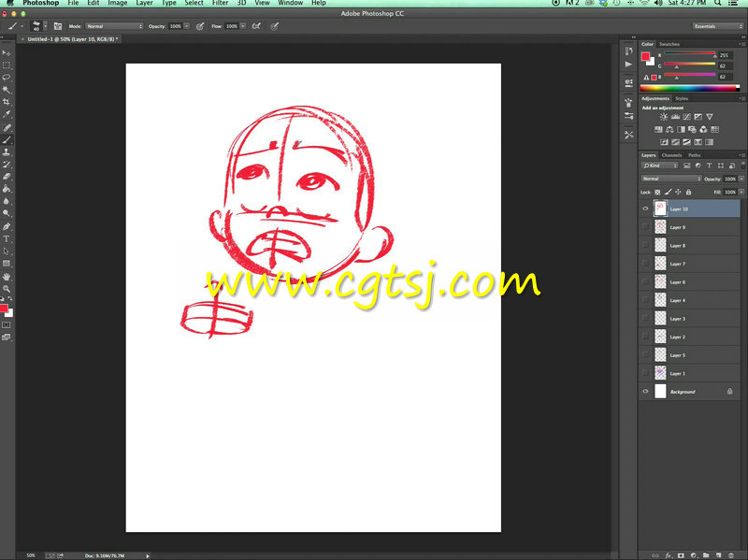Select the Paint Bucket tool
Screen dimensions: 748x560
click(x=7, y=190)
